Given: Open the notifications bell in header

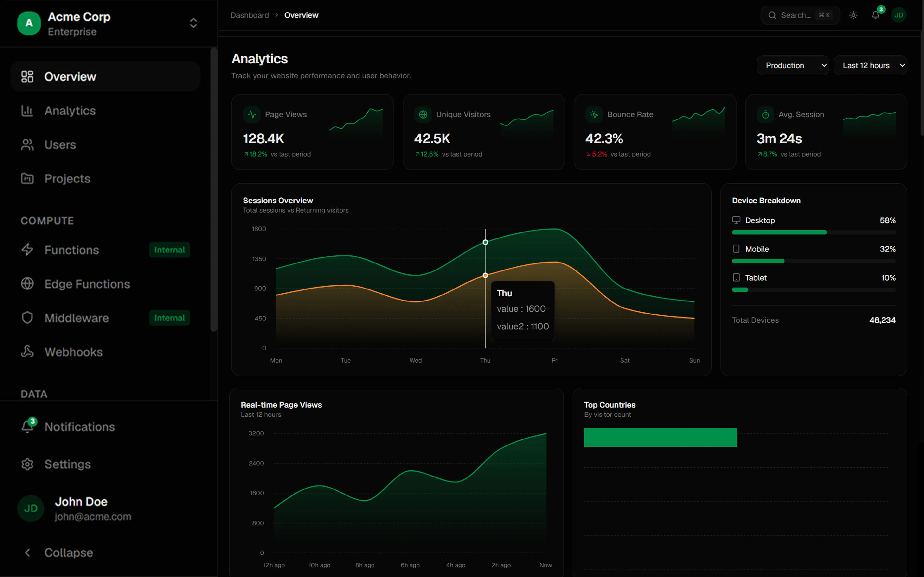Looking at the screenshot, I should click(x=875, y=15).
